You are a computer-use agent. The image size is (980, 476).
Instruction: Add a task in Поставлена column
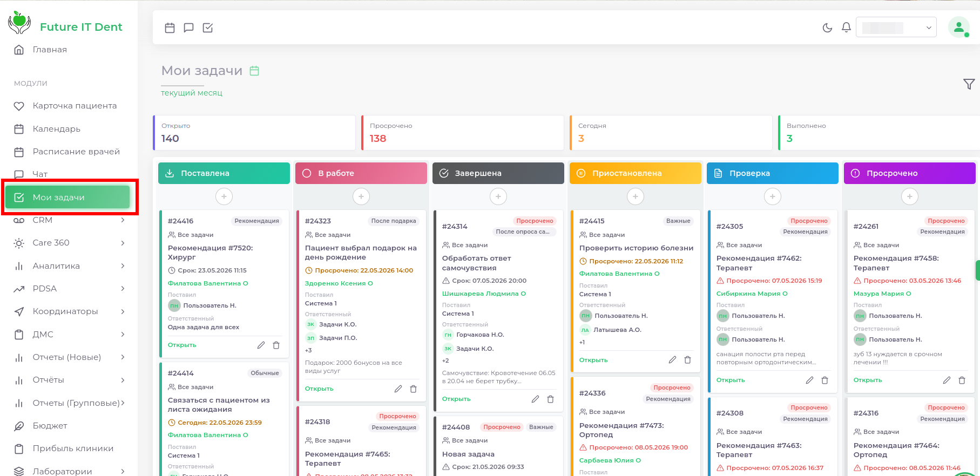224,196
